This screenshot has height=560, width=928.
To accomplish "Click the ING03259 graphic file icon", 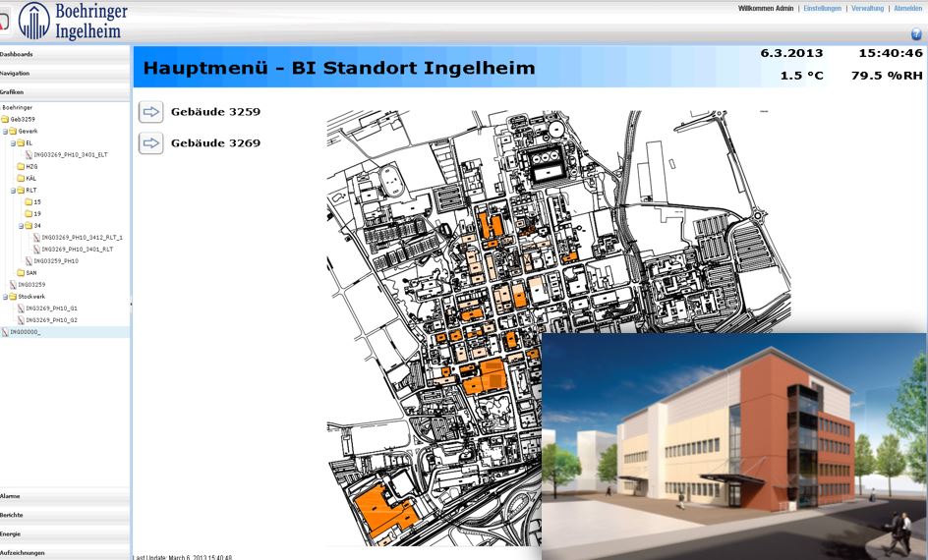I will coord(13,285).
